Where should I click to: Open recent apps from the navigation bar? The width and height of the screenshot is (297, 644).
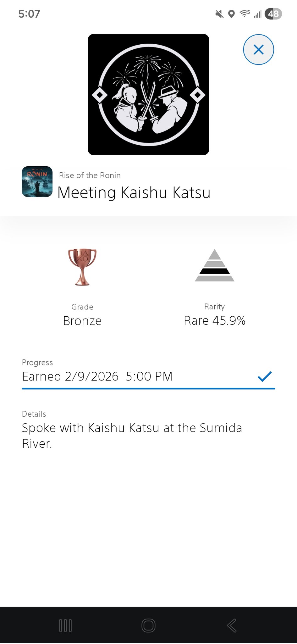point(65,625)
